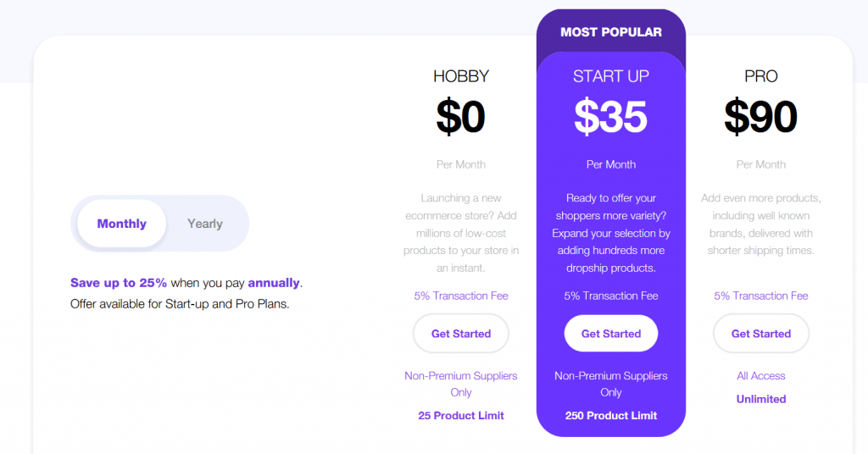Switch billing to Yearly
This screenshot has height=454, width=868.
205,224
